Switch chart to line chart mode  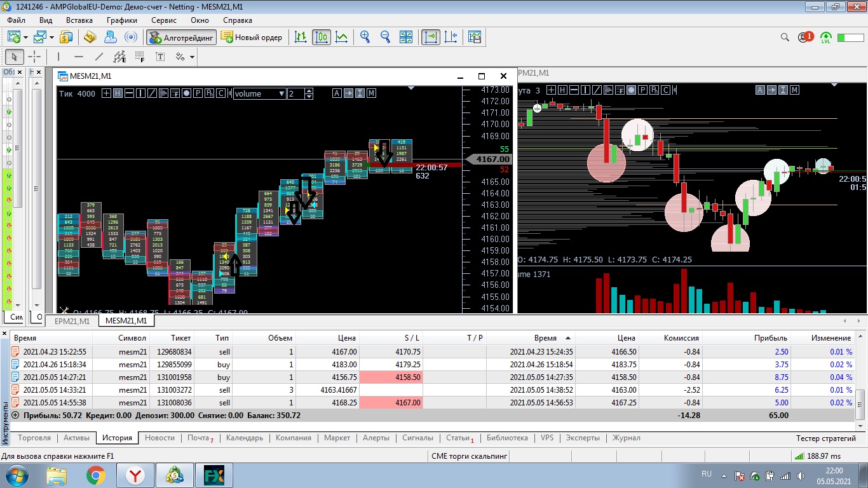[x=342, y=37]
